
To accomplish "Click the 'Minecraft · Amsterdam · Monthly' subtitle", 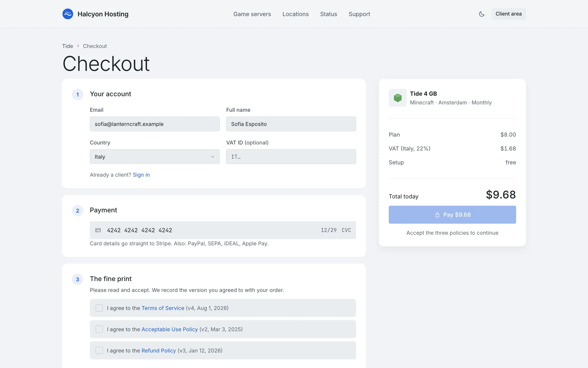I will [x=451, y=102].
